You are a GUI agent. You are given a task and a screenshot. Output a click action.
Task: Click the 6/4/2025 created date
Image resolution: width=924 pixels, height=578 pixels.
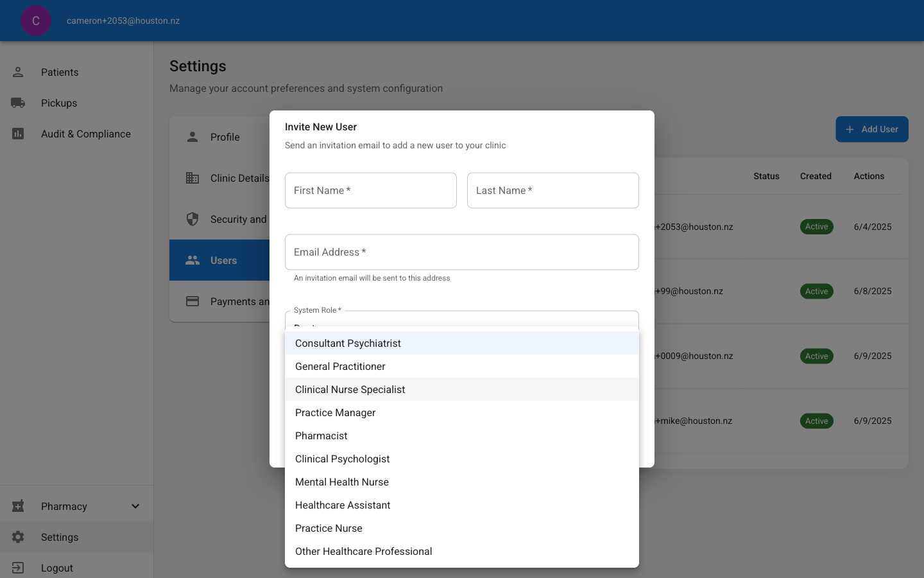pyautogui.click(x=873, y=227)
